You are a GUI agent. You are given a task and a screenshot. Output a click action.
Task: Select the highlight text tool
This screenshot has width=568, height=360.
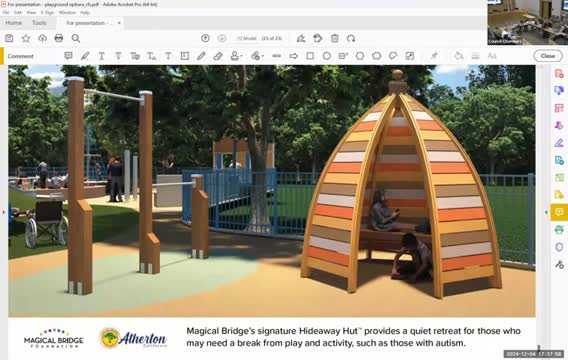point(85,56)
